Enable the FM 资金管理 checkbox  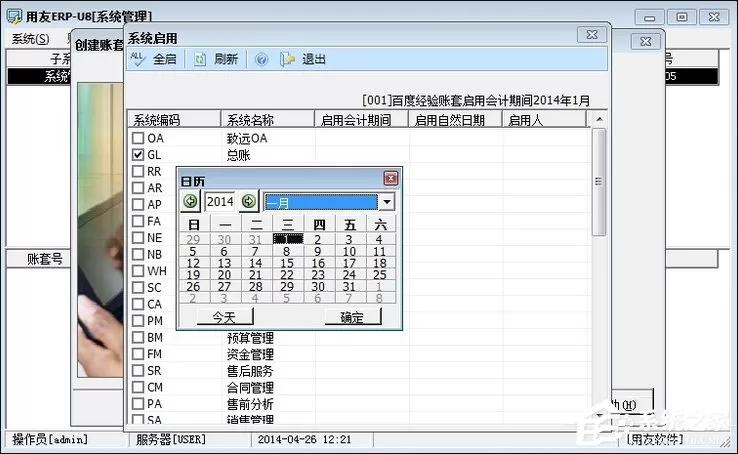coord(138,354)
